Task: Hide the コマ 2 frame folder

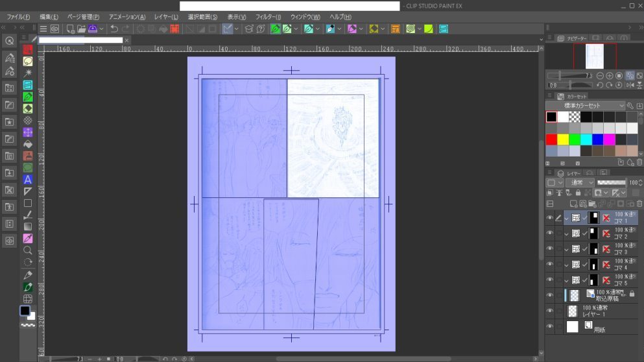Action: point(550,233)
